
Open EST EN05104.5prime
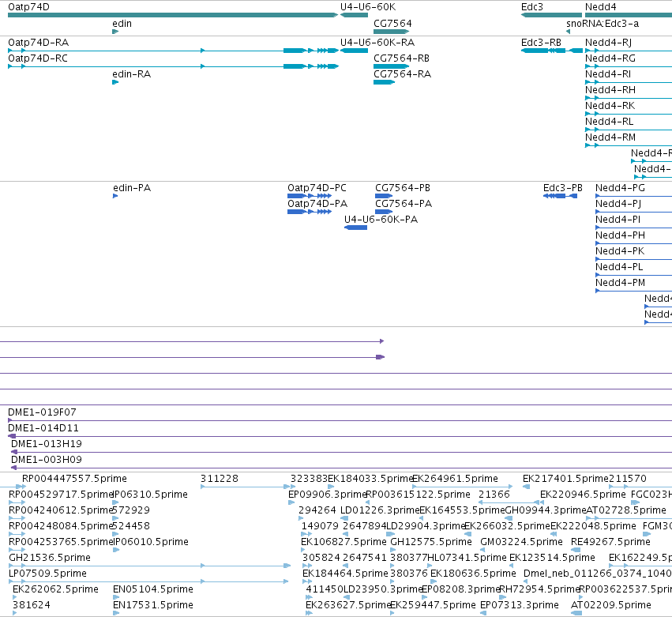pos(153,589)
